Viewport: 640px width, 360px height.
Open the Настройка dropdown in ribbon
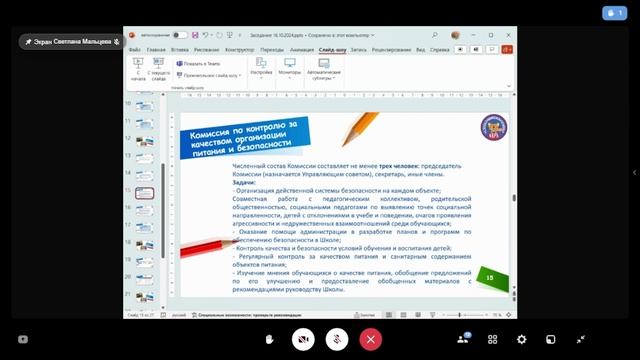coord(261,68)
